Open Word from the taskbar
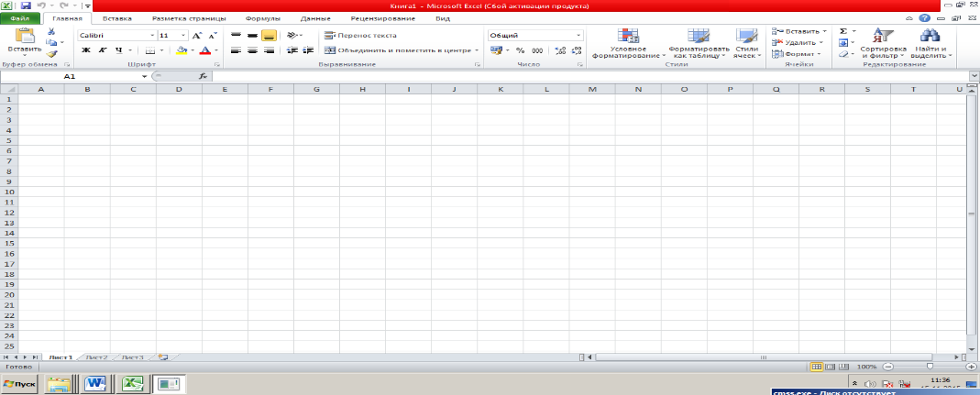 [x=97, y=383]
